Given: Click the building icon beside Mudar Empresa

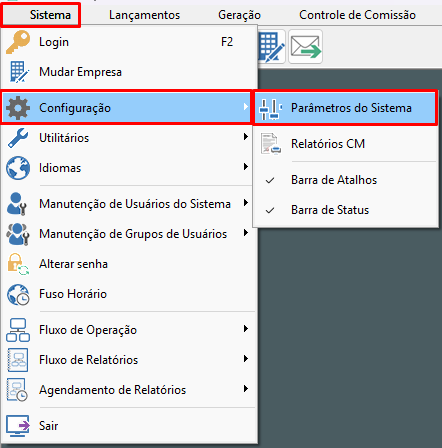Looking at the screenshot, I should tap(19, 72).
